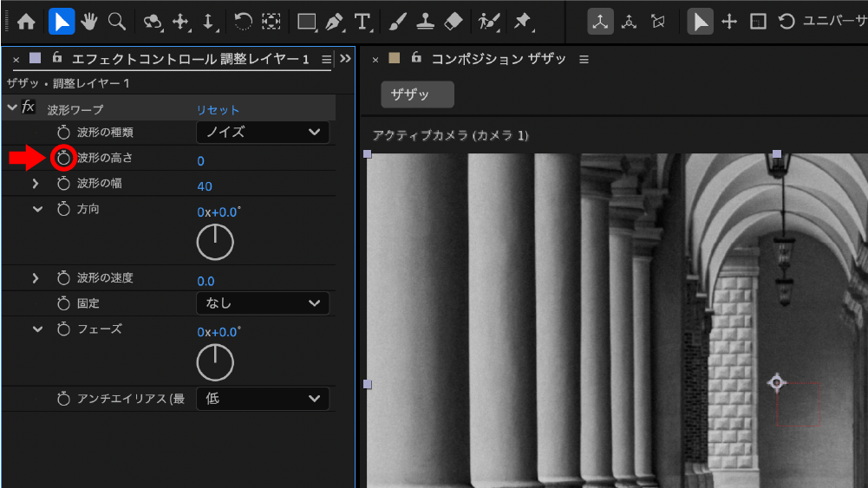Click the universal arrow icon beside axis modes
868x488 pixels.
point(701,22)
